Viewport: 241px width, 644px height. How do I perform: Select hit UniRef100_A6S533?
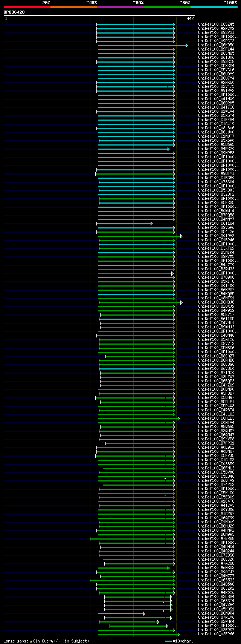(x=216, y=580)
